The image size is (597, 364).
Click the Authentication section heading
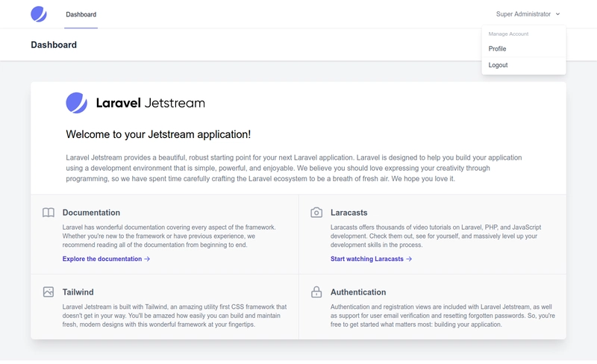pyautogui.click(x=358, y=292)
